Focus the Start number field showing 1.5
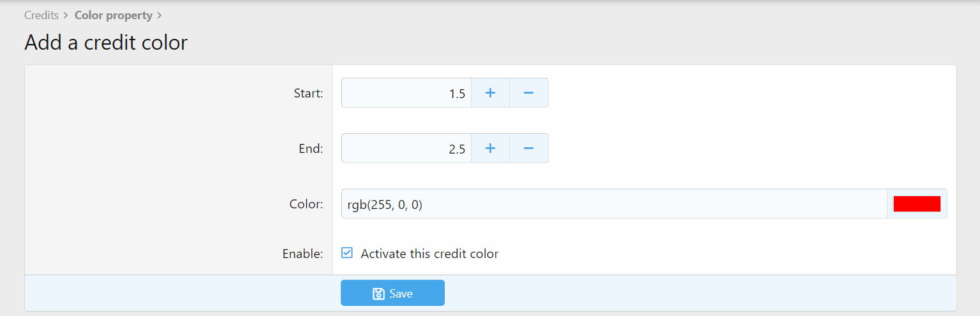 pos(406,93)
